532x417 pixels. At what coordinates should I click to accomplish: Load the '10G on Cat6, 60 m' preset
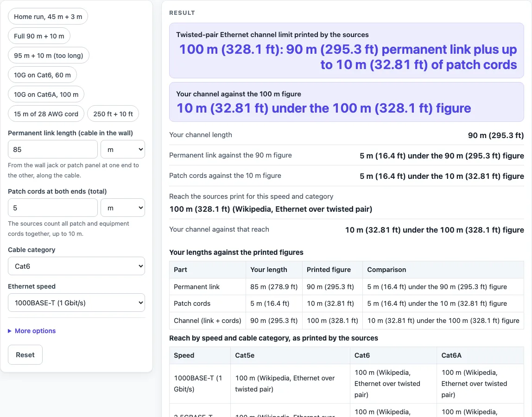point(43,75)
